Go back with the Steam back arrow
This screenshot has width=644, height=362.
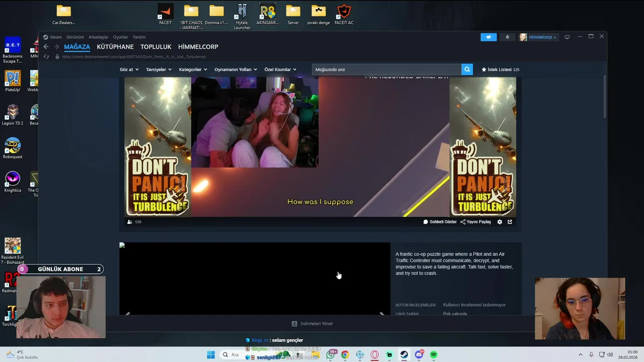(x=46, y=47)
